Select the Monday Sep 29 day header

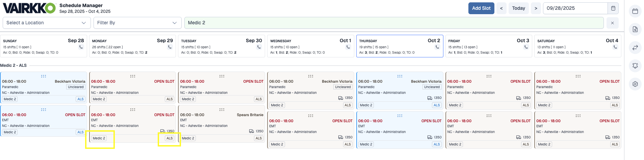[x=132, y=46]
